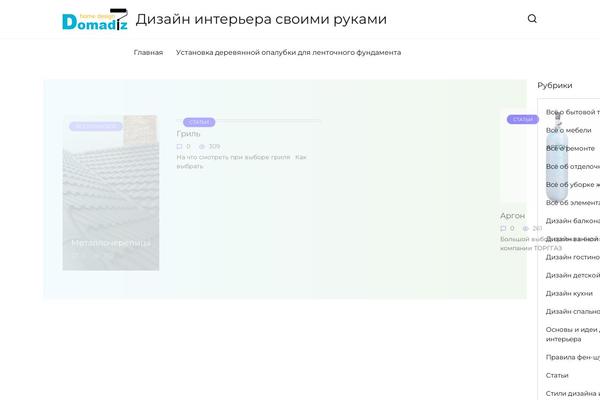600x400 pixels.
Task: Open rubric Все об уборке
Action: (x=572, y=184)
